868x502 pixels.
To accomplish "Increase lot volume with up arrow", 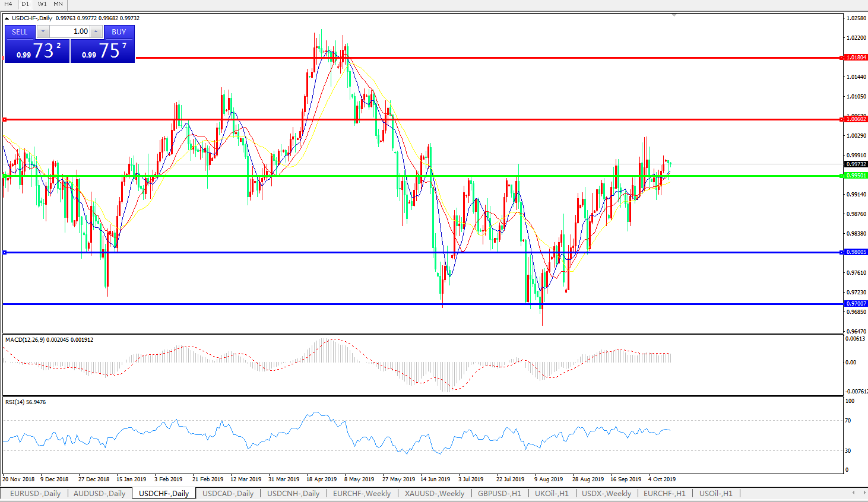I will tap(96, 32).
